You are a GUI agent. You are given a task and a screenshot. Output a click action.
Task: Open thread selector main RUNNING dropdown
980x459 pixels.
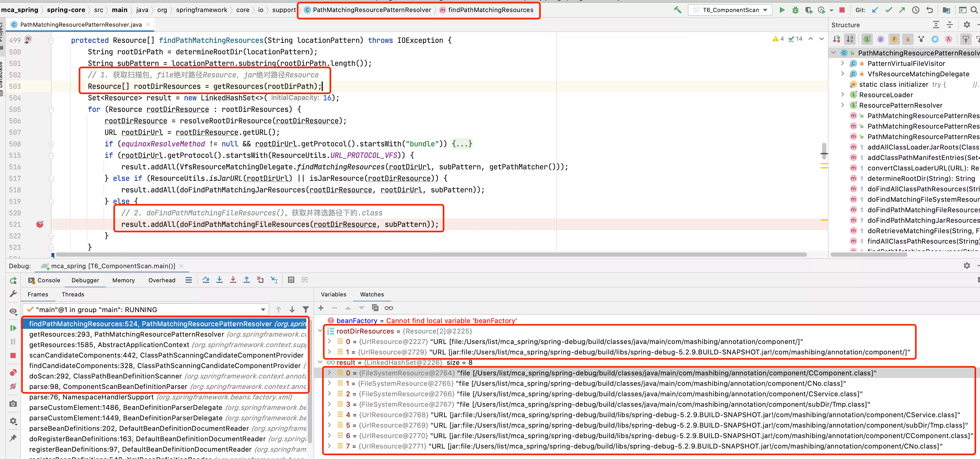[x=146, y=309]
